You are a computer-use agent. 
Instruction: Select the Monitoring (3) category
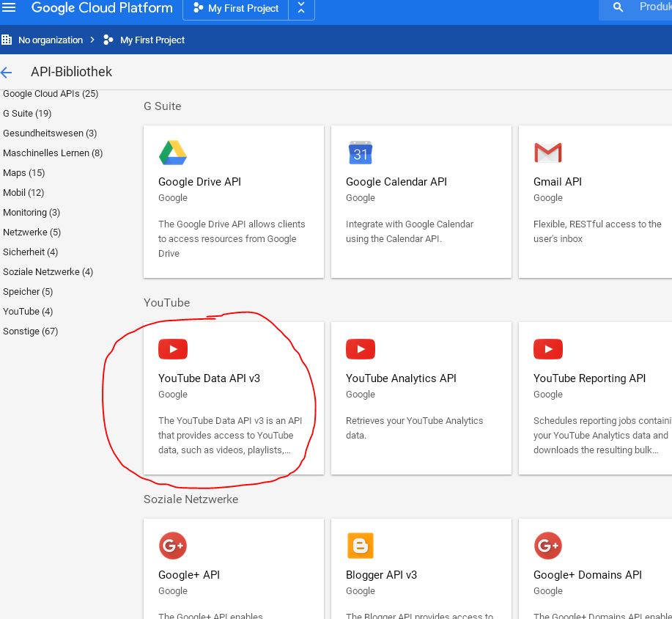tap(32, 213)
